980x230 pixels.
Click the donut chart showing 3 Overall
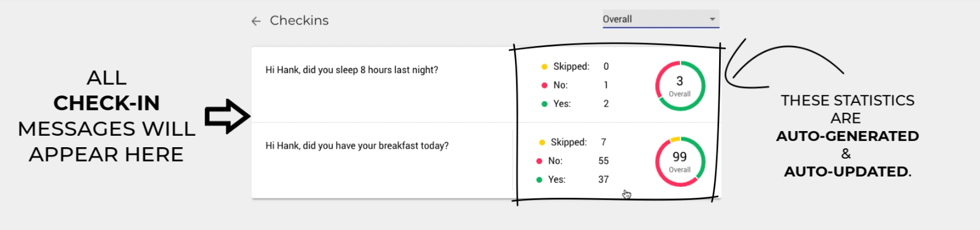(680, 86)
